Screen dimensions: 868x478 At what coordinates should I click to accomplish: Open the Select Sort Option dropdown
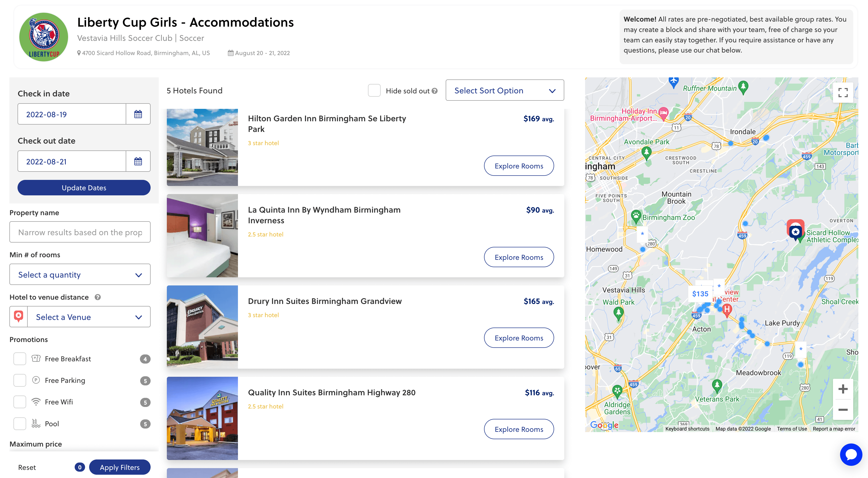coord(504,90)
